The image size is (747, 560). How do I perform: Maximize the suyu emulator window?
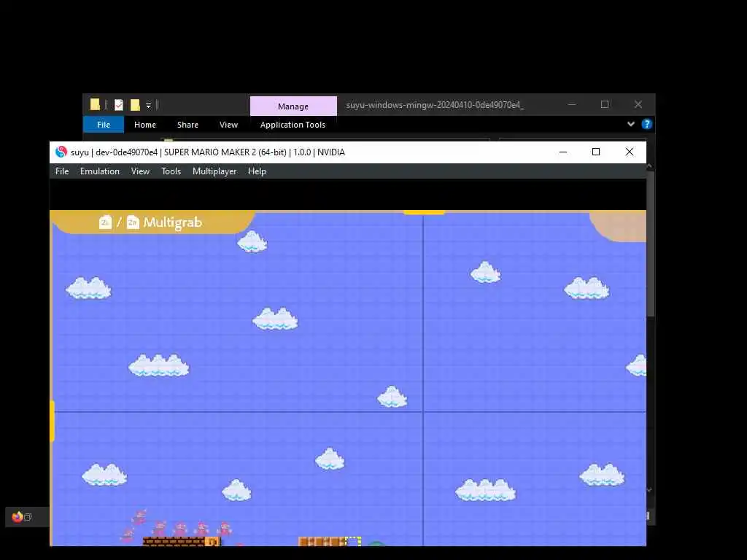596,152
